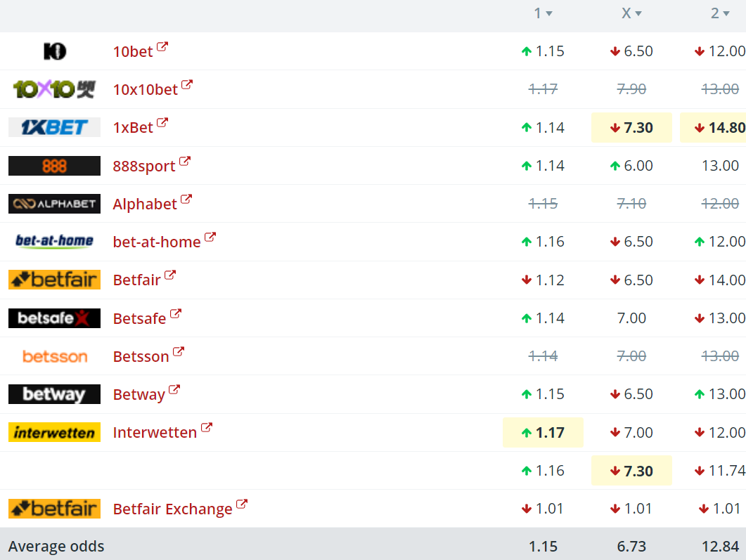Select highlighted 1.17 odds for Interwetten
The height and width of the screenshot is (560, 746).
(x=543, y=433)
